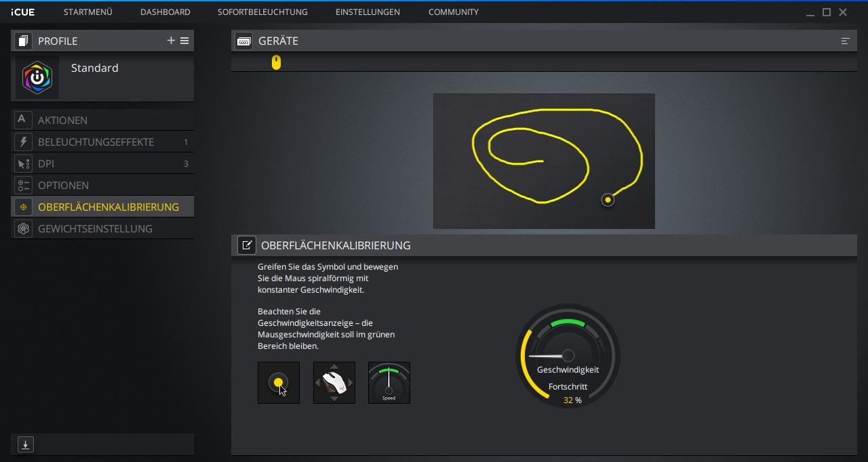This screenshot has height=462, width=868.
Task: Select the Standard profile name
Action: click(x=94, y=68)
